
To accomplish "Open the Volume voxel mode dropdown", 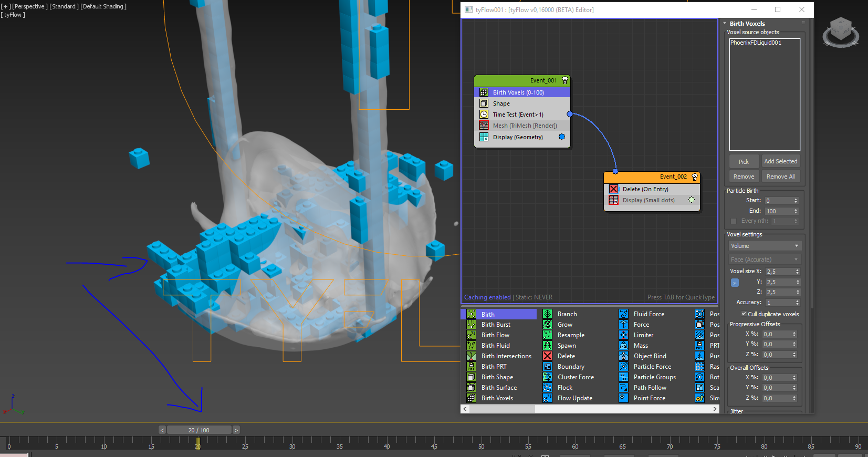I will pos(764,246).
